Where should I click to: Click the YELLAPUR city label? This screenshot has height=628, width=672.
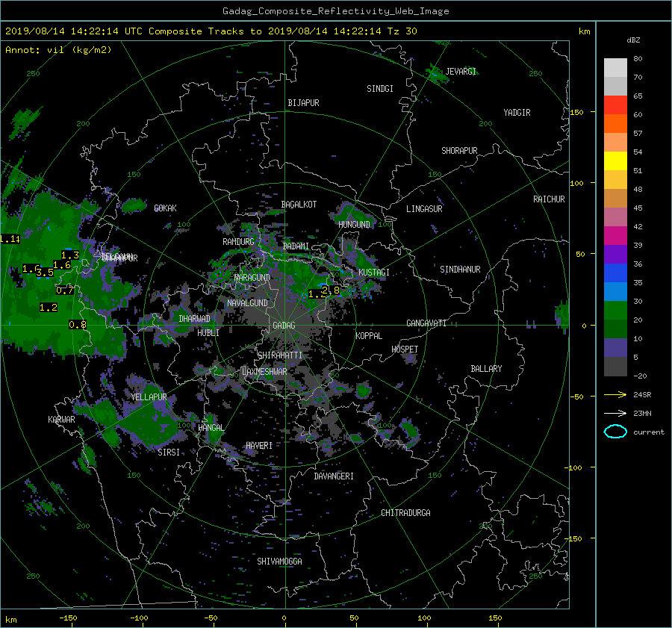[x=149, y=397]
